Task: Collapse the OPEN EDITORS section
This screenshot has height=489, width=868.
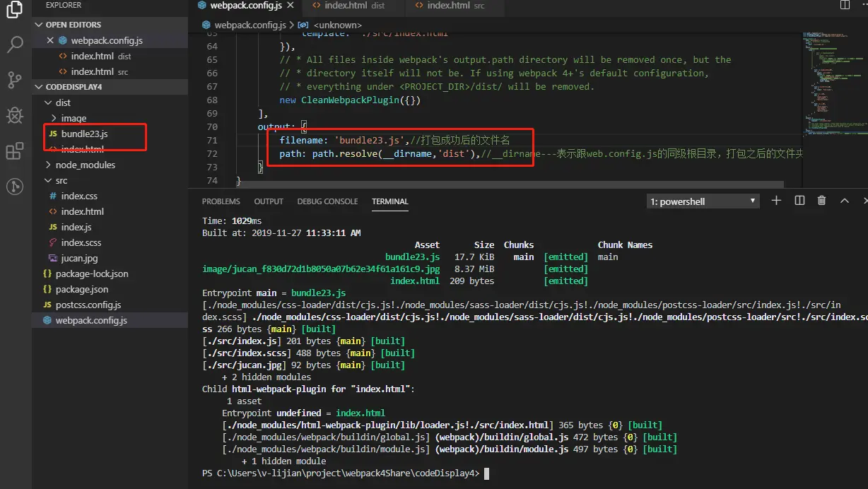Action: click(x=110, y=25)
